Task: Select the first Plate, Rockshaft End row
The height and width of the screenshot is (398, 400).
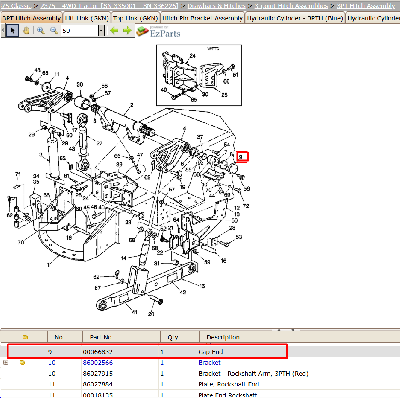Action: coord(200,384)
